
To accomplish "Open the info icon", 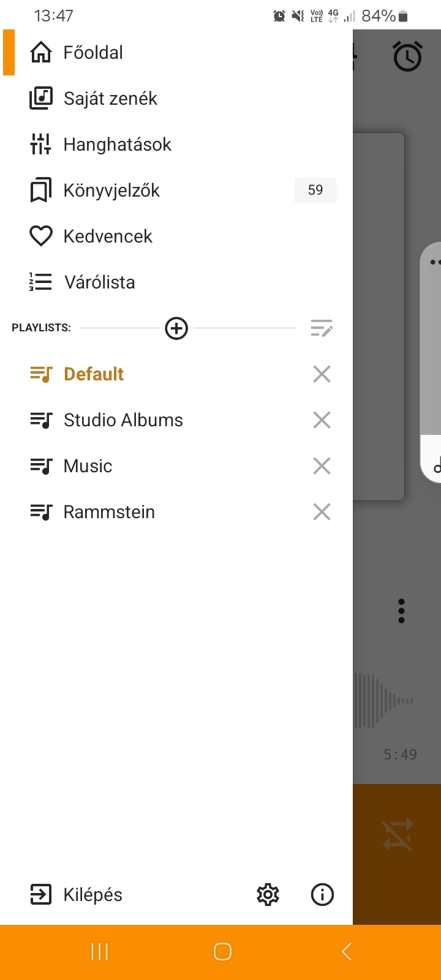I will 322,895.
